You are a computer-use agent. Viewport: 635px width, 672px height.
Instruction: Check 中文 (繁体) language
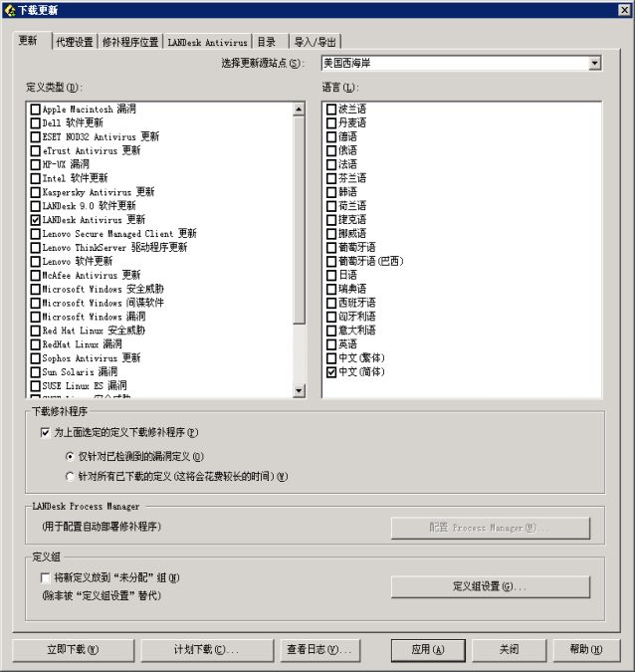(331, 358)
